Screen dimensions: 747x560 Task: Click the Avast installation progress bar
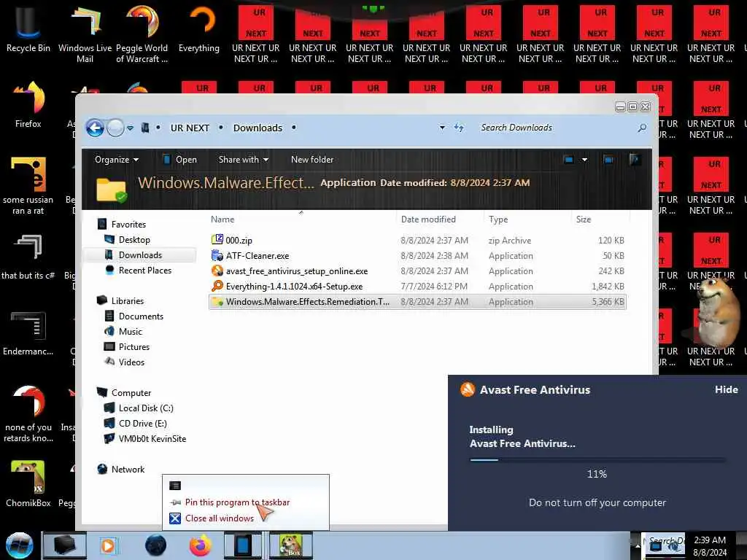coord(597,460)
